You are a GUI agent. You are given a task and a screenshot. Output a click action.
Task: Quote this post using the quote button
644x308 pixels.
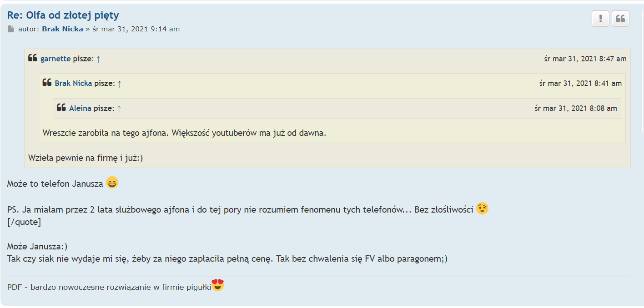click(x=620, y=19)
